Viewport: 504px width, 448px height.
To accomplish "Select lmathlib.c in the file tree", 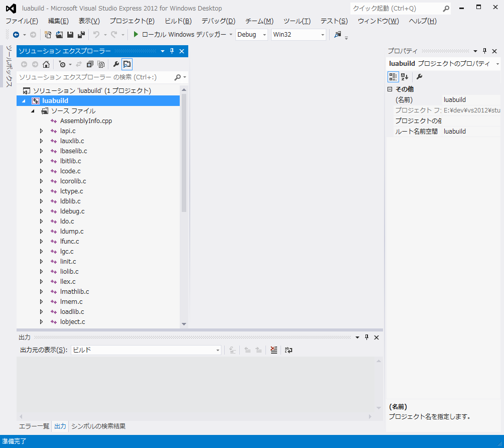I will point(75,292).
